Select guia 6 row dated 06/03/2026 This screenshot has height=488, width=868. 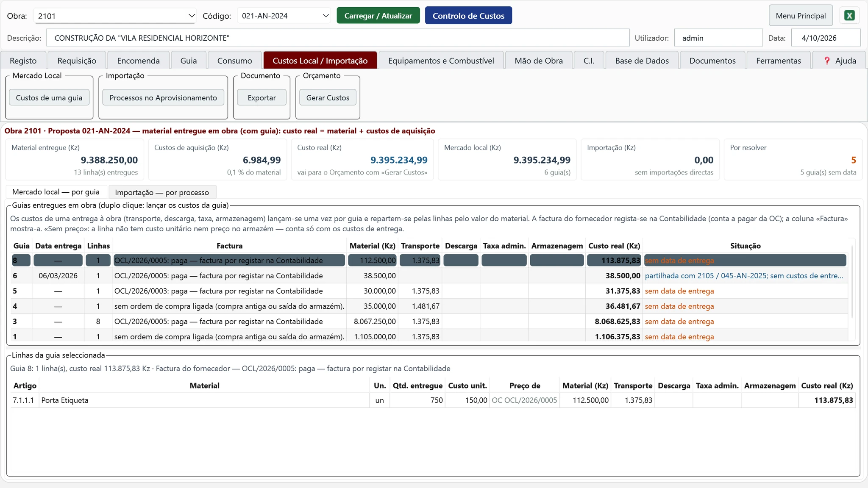[429, 276]
